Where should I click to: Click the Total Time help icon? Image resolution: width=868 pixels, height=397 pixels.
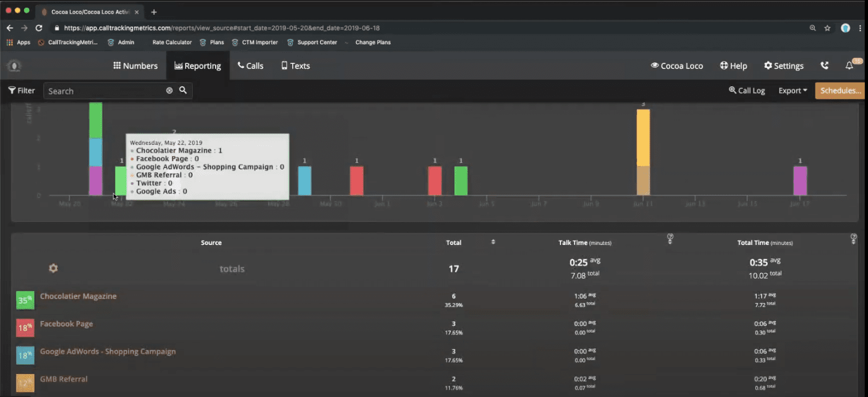[x=853, y=238]
